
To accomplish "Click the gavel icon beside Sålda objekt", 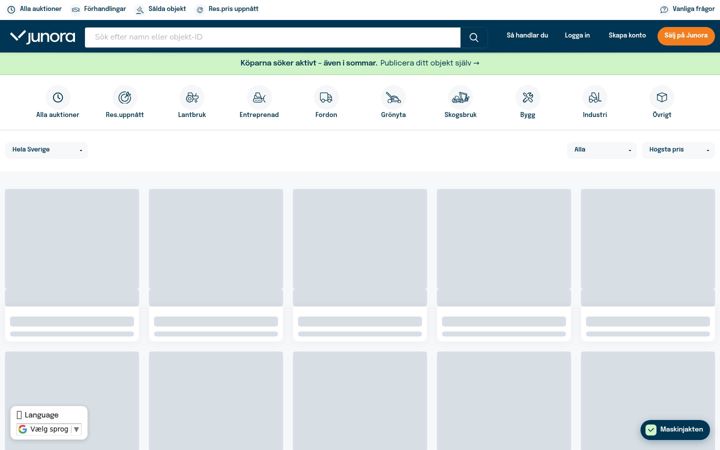I will [x=140, y=10].
